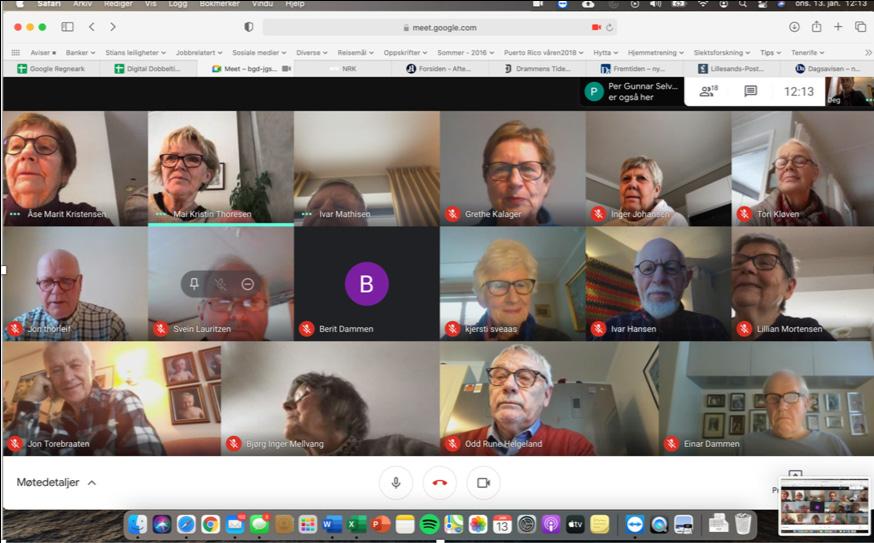The width and height of the screenshot is (874, 543).
Task: End the call with the red hang-up button
Action: coord(439,483)
